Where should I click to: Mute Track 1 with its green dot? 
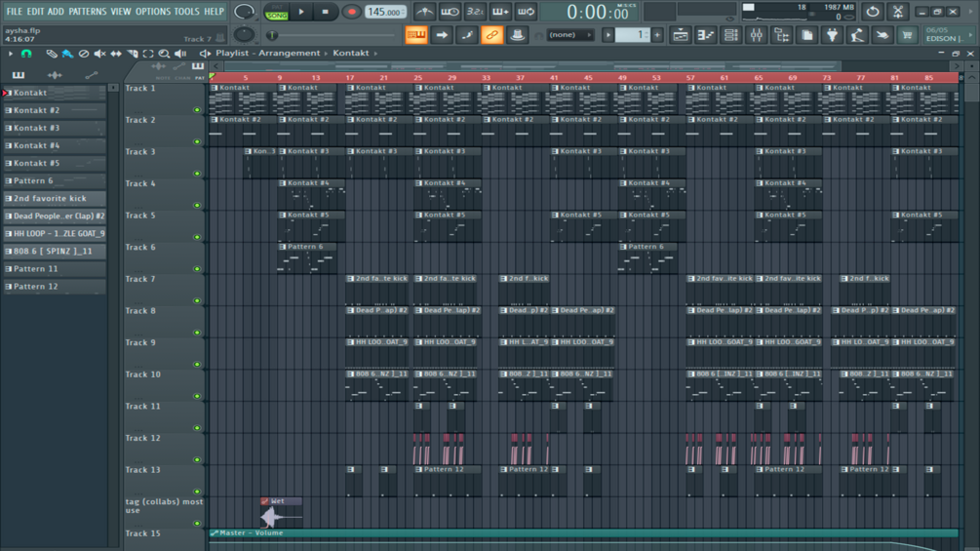[197, 110]
